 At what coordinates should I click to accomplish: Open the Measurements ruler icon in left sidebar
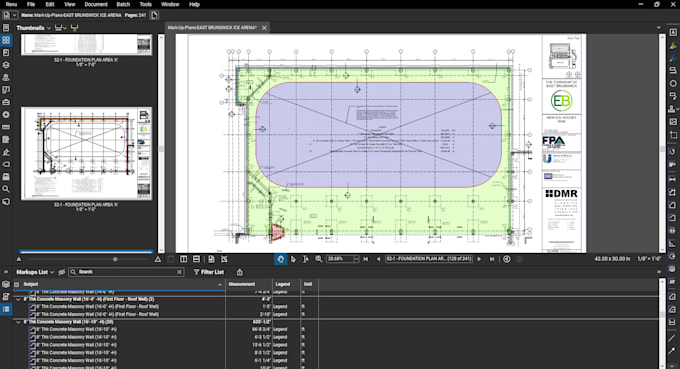[x=6, y=127]
